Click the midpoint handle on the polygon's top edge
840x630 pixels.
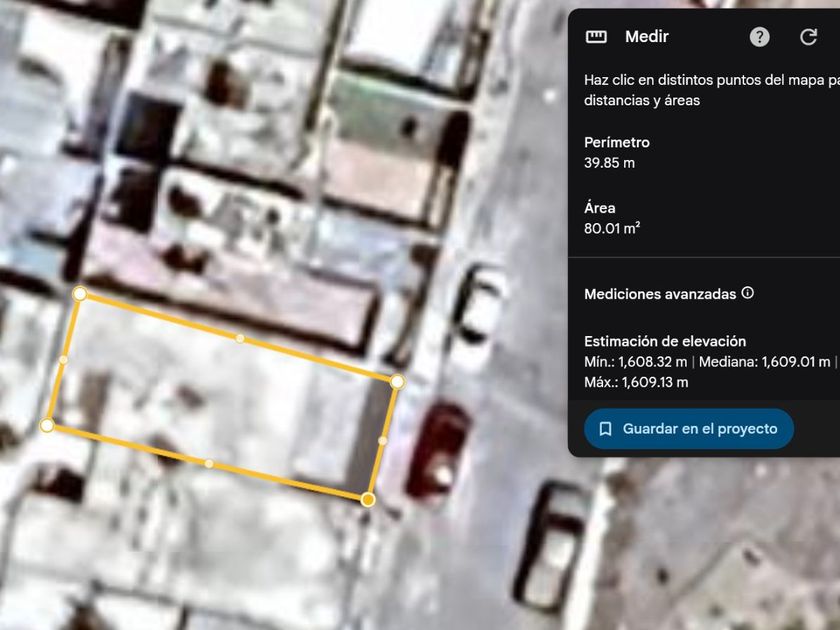click(x=240, y=338)
